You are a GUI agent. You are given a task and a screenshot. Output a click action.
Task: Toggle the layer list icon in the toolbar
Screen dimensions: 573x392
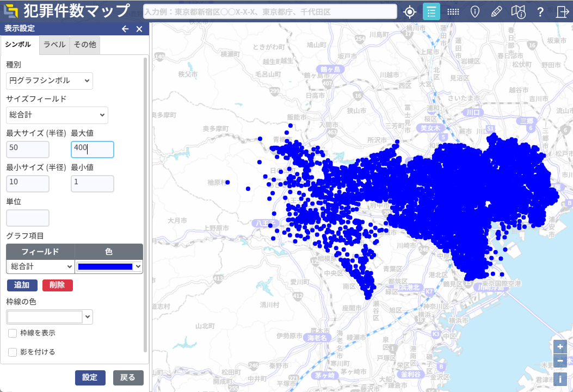click(x=432, y=12)
